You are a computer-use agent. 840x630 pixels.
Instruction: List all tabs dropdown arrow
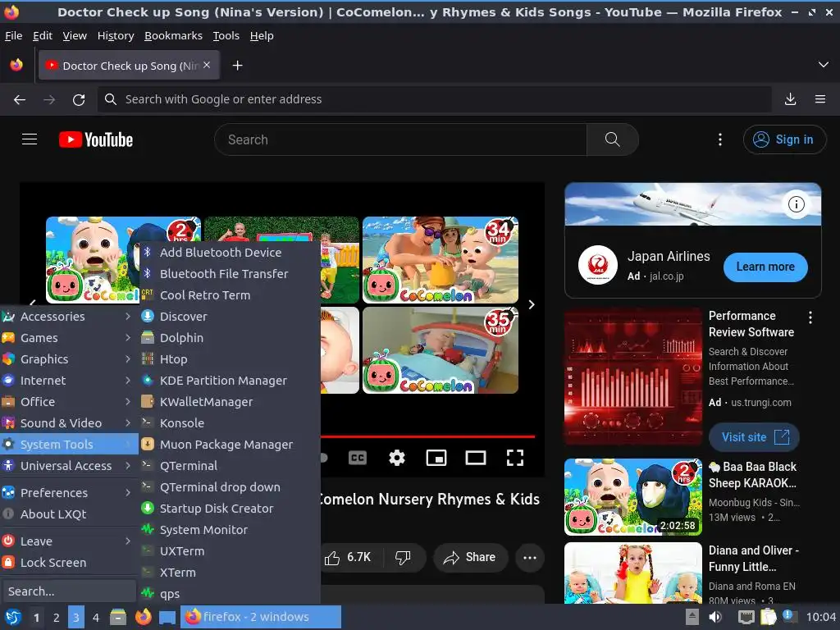(824, 65)
